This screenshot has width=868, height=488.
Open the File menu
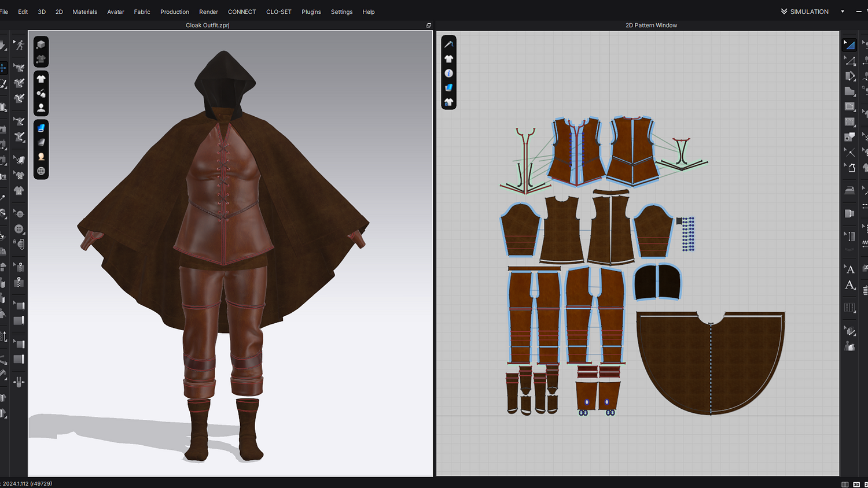click(x=3, y=12)
